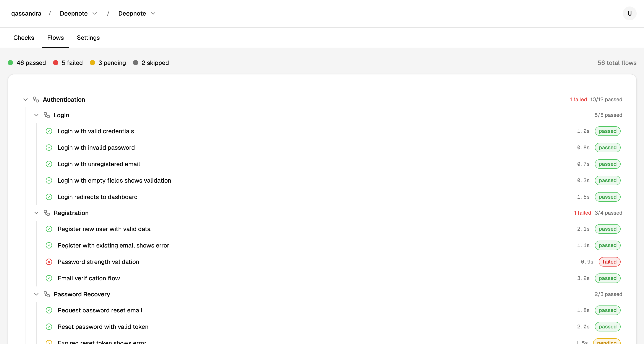Click the passed status icon beside Login with valid credentials
The image size is (644, 344).
click(49, 131)
